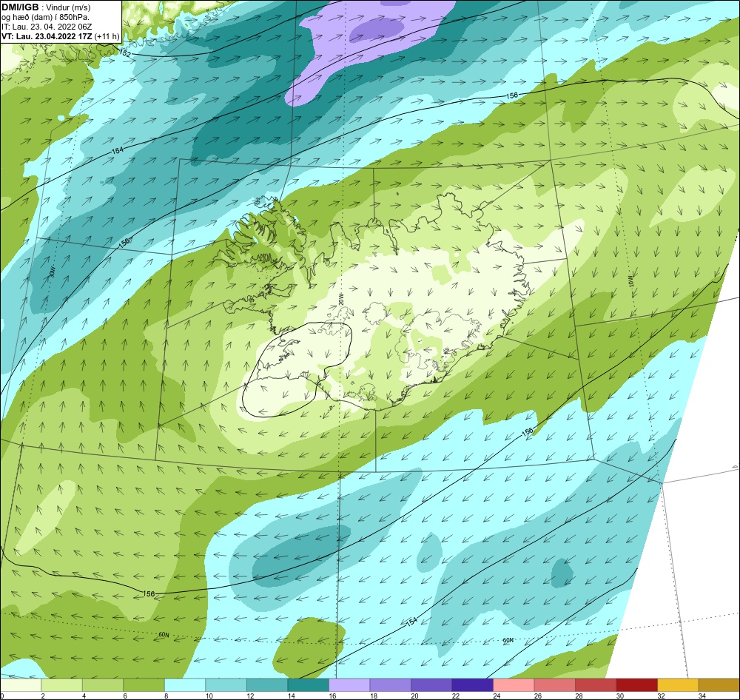The height and width of the screenshot is (700, 740).
Task: Click the "152" contour label
Action: [124, 53]
